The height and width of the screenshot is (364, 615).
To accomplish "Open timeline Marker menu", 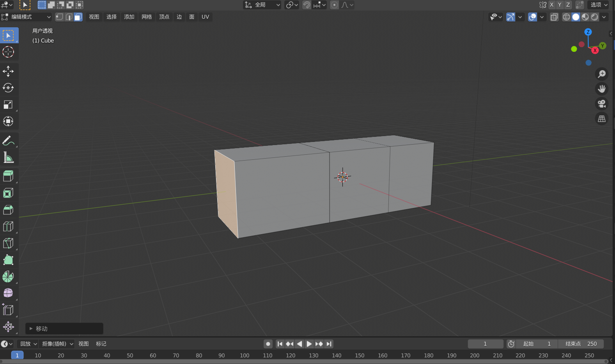I will pos(101,344).
